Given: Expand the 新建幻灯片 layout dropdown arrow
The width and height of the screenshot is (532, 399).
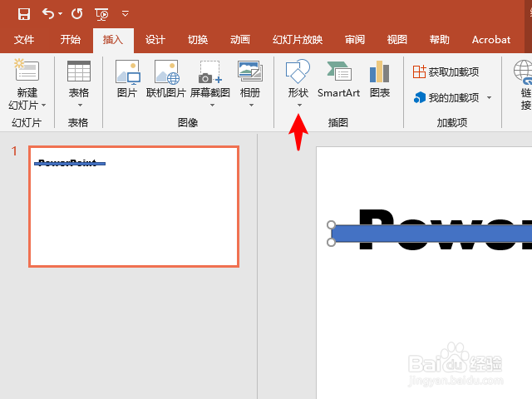Looking at the screenshot, I should coord(44,106).
